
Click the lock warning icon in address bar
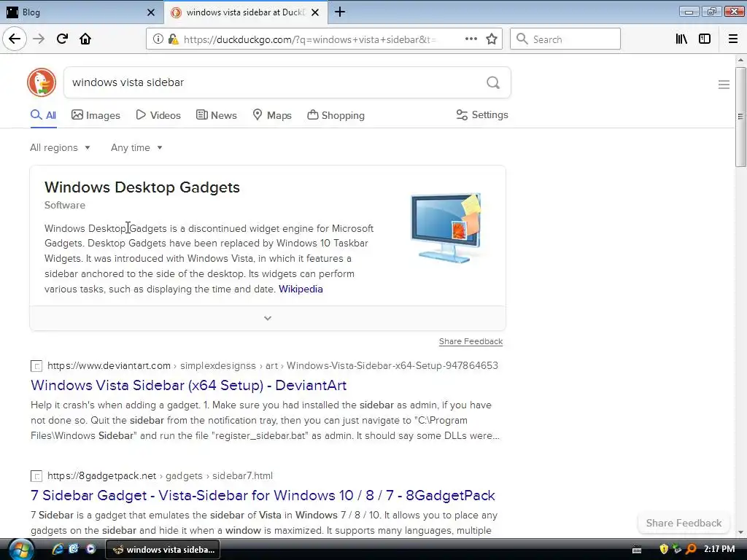pyautogui.click(x=174, y=39)
